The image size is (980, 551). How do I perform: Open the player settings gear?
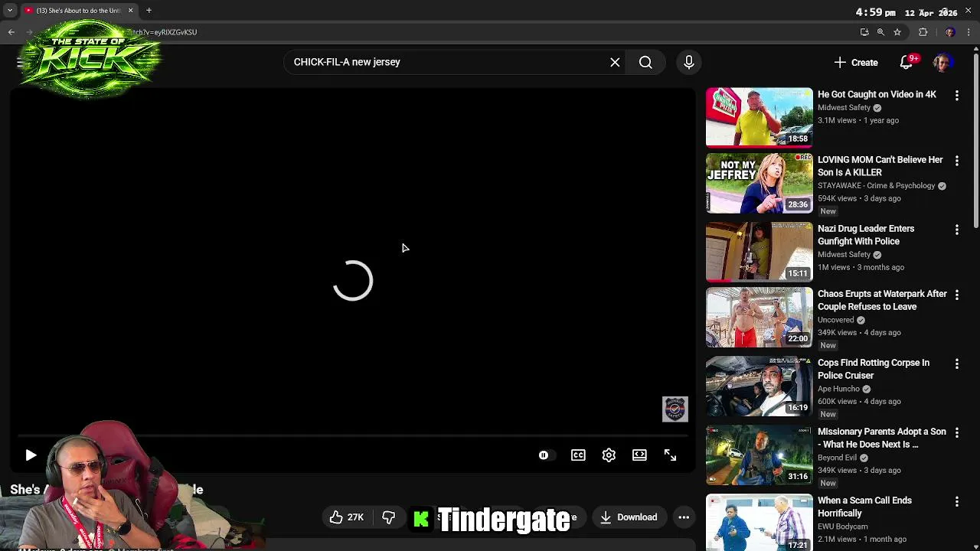point(609,455)
